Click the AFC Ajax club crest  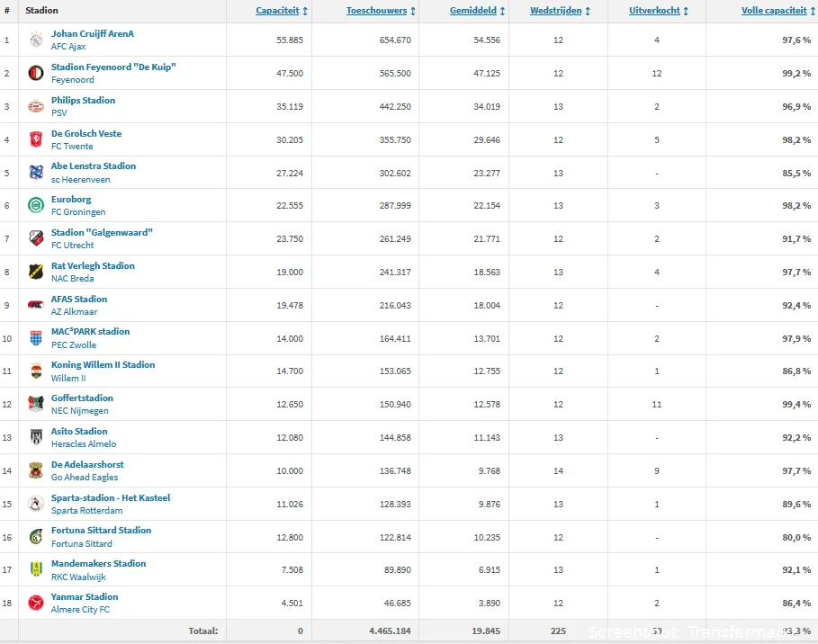35,40
